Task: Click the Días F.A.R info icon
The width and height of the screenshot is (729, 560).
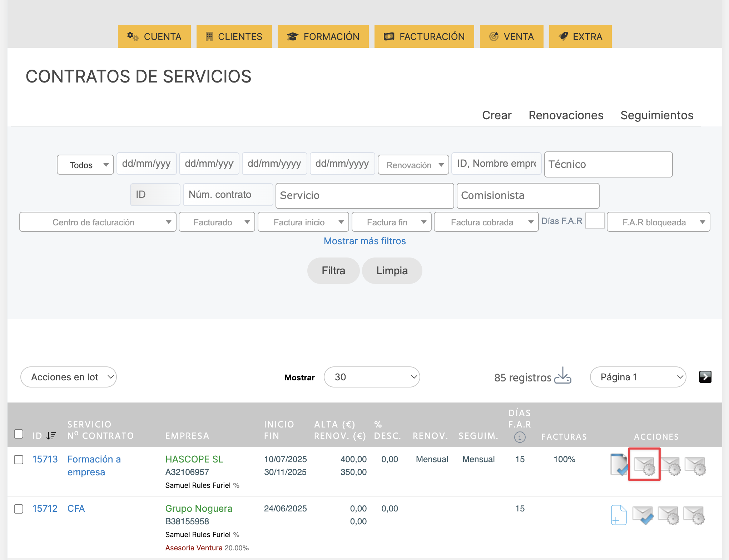Action: pos(520,437)
